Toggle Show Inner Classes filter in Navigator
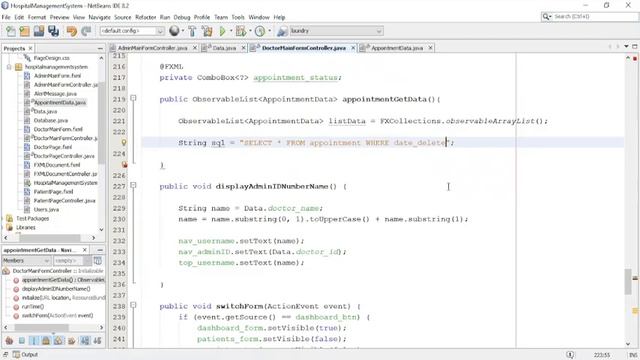The image size is (640, 360). click(59, 340)
